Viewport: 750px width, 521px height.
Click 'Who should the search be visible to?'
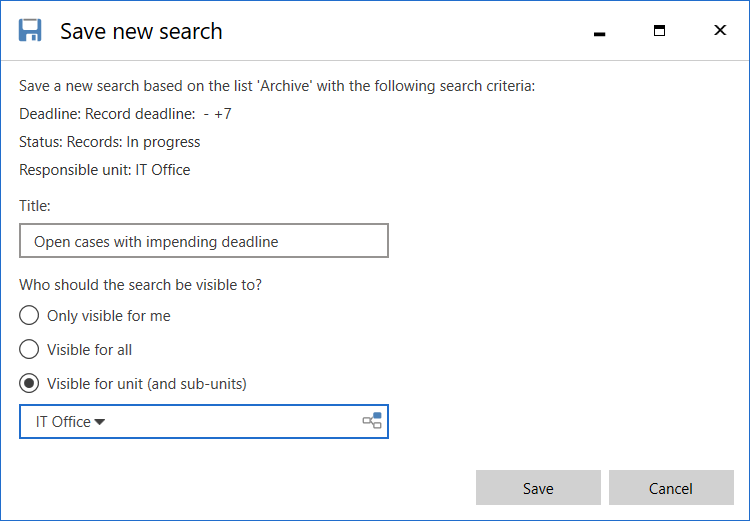[141, 285]
